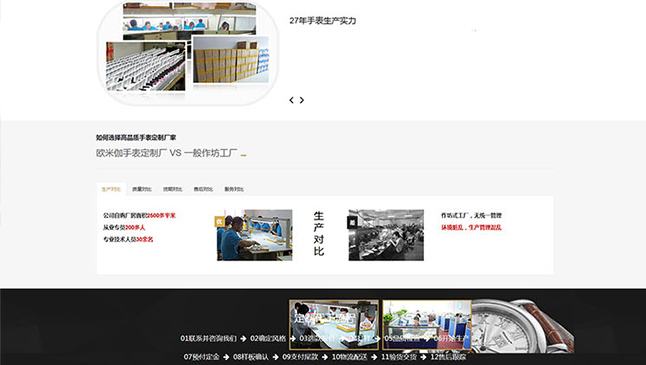Screen dimensions: 646x365
Task: Click arrow after 09支付尾款 step
Action: click(x=325, y=357)
